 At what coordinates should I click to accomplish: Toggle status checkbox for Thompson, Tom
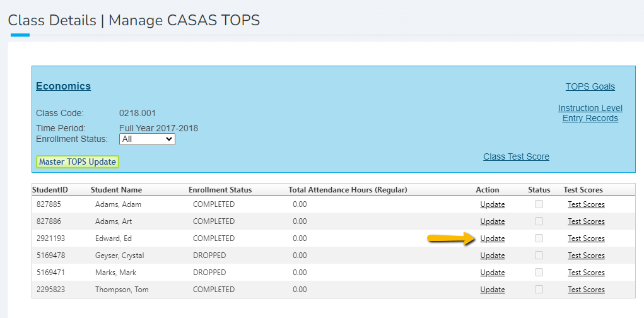point(539,290)
